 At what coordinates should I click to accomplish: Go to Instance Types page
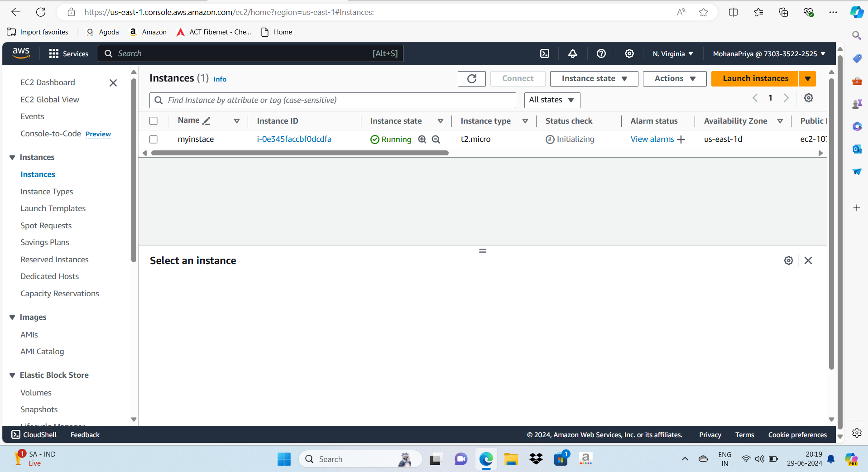pos(47,192)
